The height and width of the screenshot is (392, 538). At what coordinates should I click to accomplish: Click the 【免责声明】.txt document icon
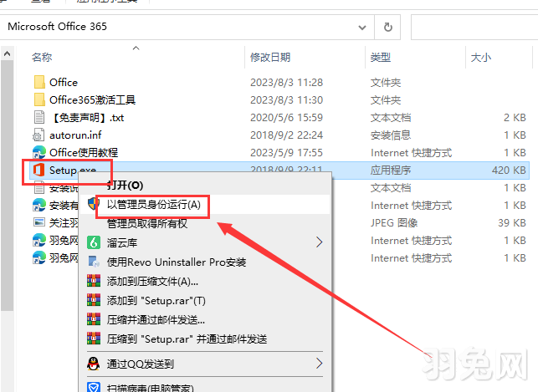(39, 118)
